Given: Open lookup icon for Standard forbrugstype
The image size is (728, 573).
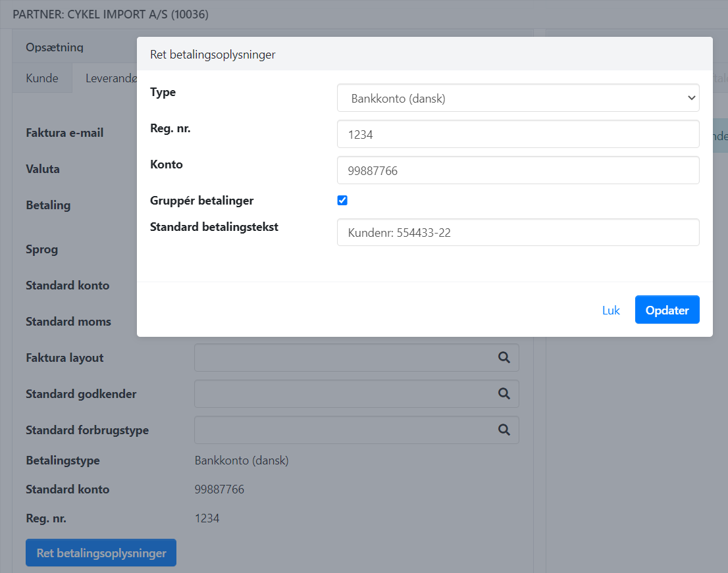Looking at the screenshot, I should [504, 430].
